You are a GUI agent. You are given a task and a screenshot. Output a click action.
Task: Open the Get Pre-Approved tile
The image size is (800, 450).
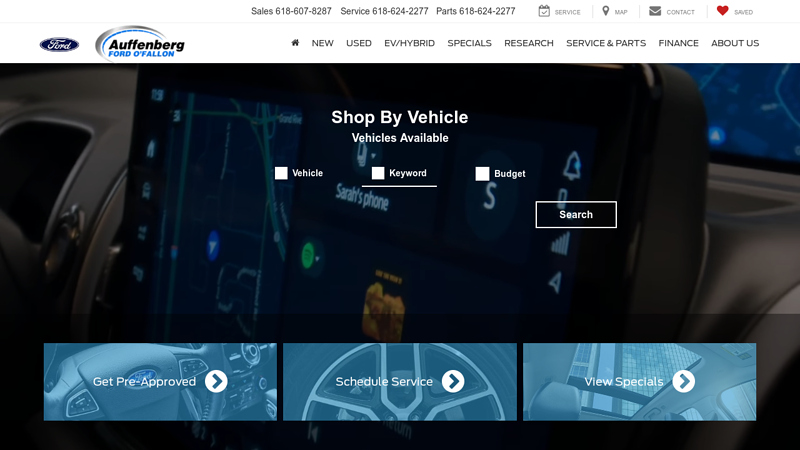[160, 382]
